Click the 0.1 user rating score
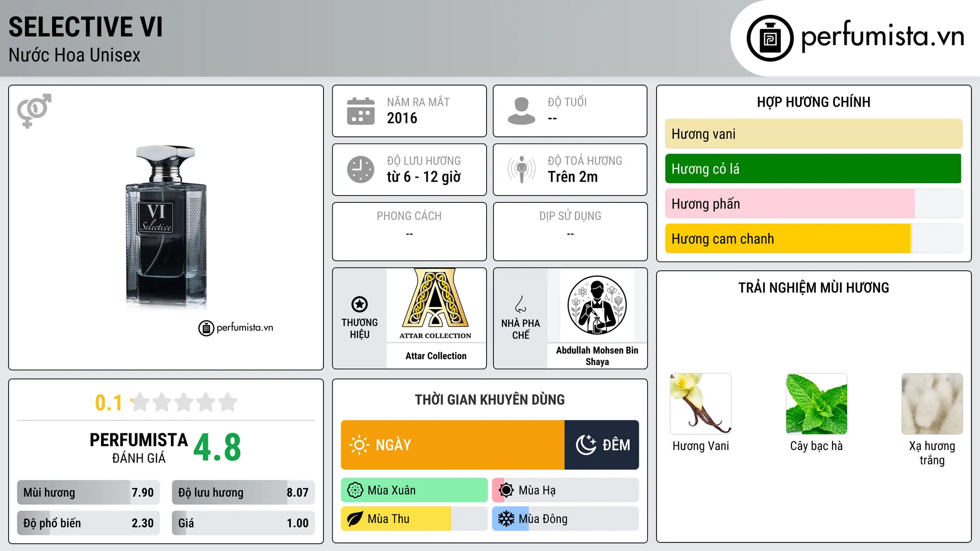980x551 pixels. coord(109,403)
